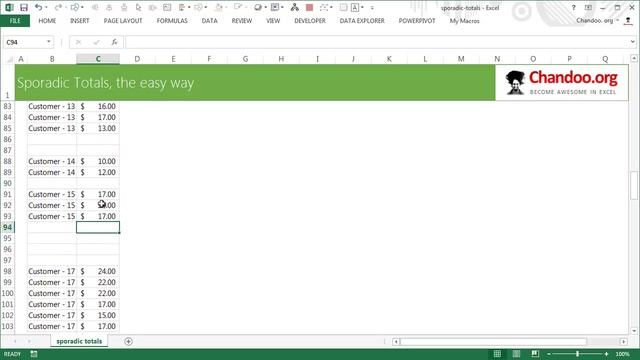
Task: Click inside the formula bar input
Action: (377, 42)
